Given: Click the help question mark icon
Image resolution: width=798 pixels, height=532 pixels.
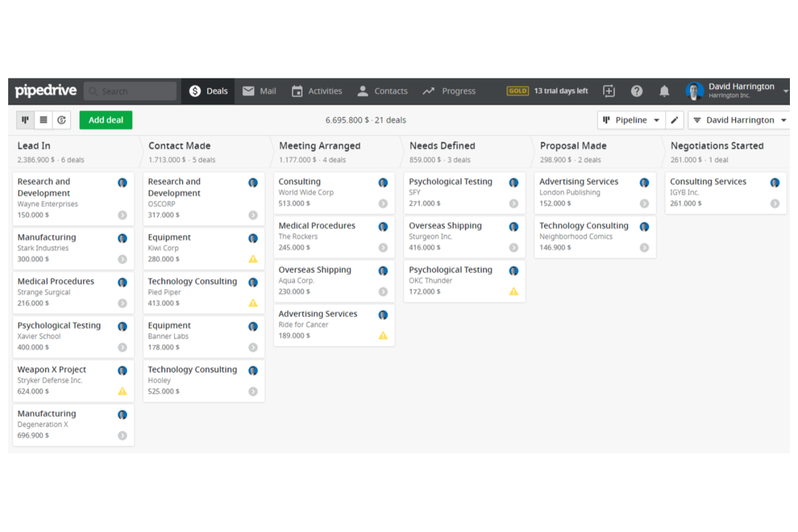Looking at the screenshot, I should click(637, 91).
